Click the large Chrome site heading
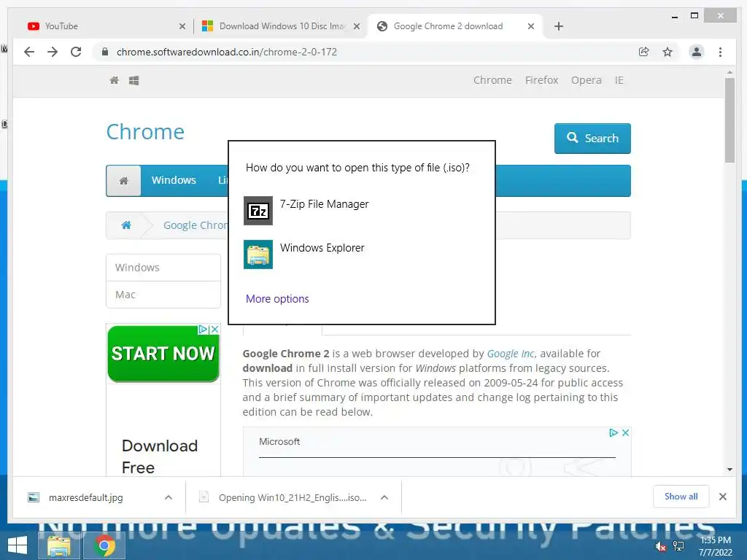Viewport: 747px width, 560px height. [145, 132]
